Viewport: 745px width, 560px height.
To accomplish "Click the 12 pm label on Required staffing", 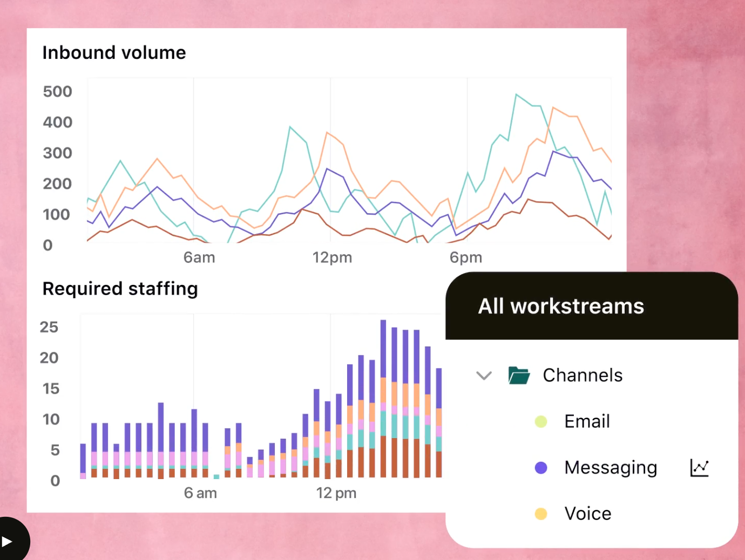I will tap(336, 493).
